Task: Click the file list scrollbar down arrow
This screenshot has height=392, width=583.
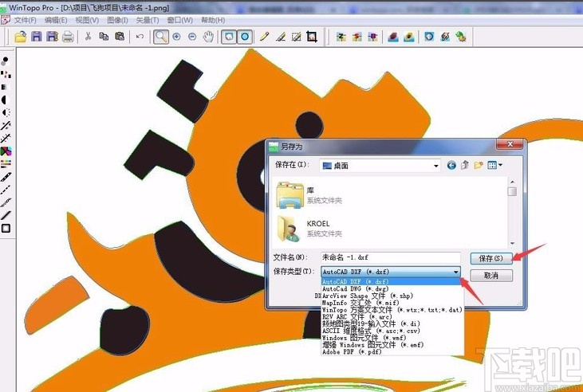Action: 512,243
